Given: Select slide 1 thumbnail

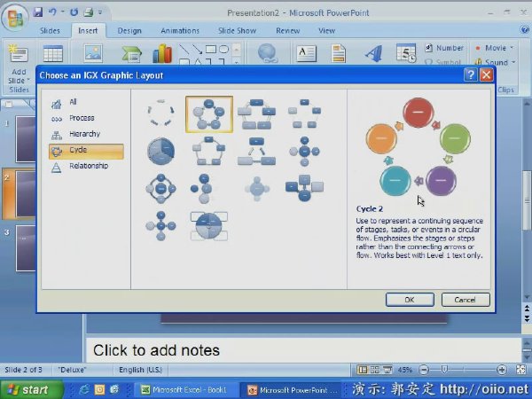Looking at the screenshot, I should click(25, 139).
